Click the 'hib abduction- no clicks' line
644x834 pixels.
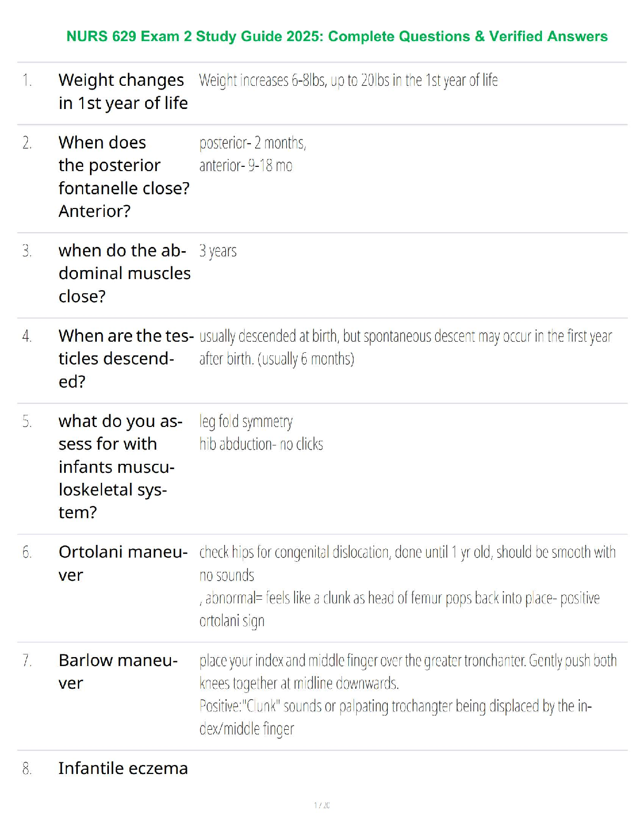[261, 444]
